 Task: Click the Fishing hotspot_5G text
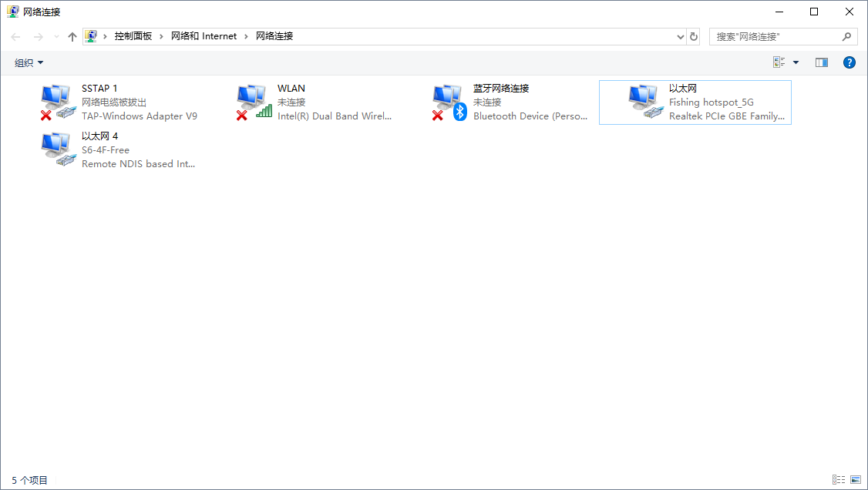[x=712, y=102]
